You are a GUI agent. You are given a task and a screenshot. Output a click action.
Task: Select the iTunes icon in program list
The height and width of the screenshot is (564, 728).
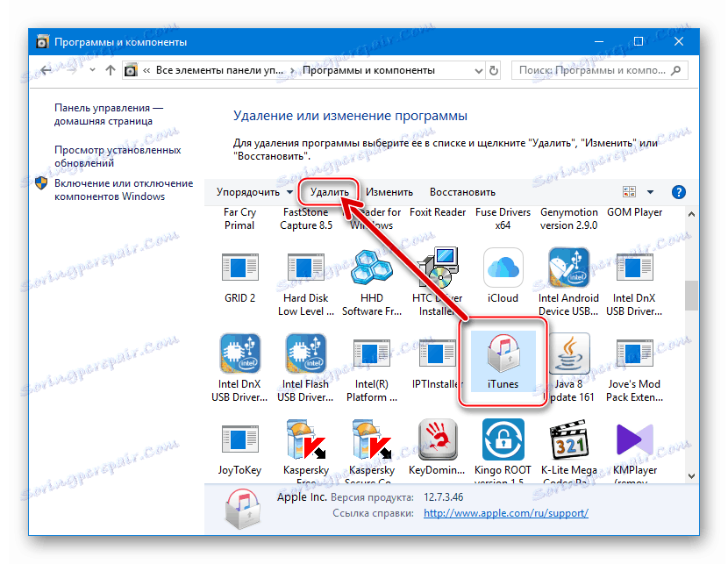(503, 353)
